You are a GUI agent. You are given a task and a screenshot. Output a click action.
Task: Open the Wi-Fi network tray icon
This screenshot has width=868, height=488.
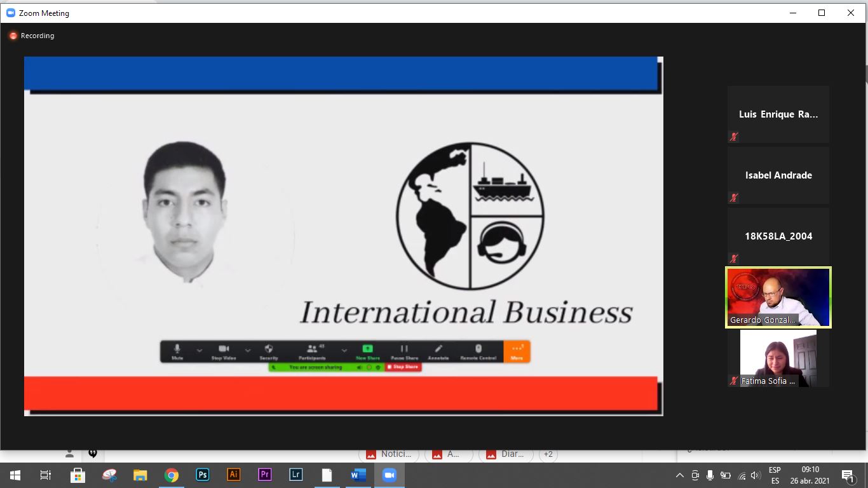pyautogui.click(x=741, y=475)
